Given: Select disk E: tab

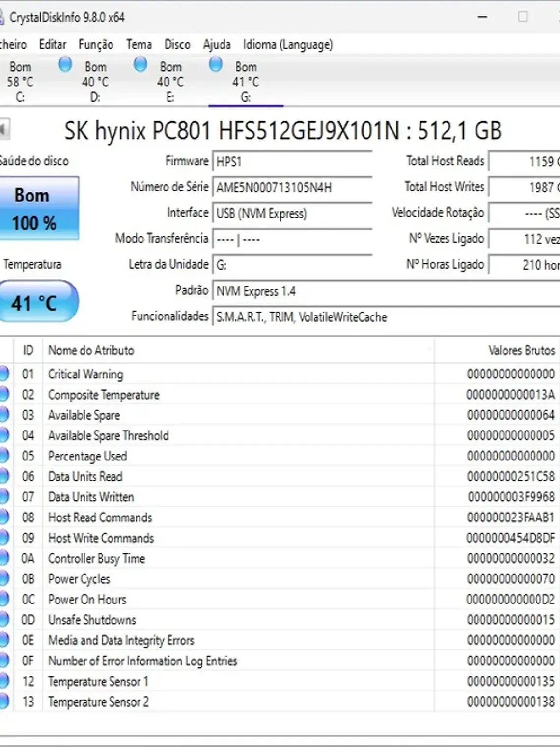Looking at the screenshot, I should 170,82.
